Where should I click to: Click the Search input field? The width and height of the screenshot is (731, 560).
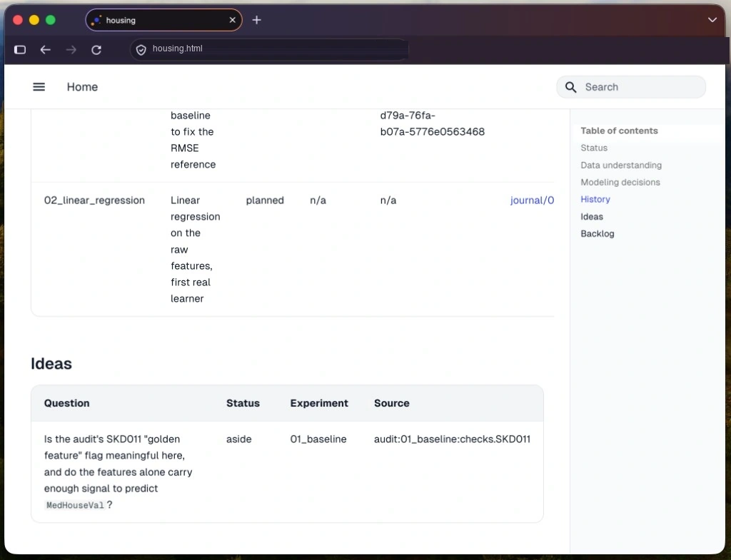pyautogui.click(x=631, y=87)
